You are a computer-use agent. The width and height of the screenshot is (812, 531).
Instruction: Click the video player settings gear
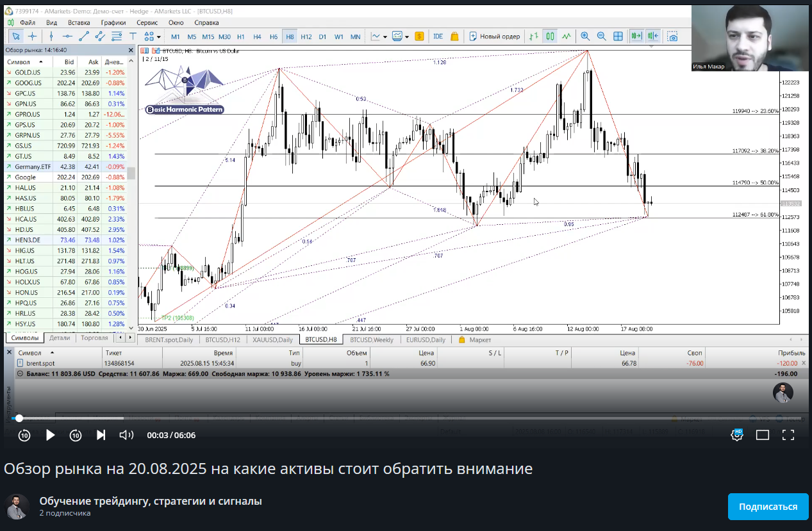coord(737,435)
